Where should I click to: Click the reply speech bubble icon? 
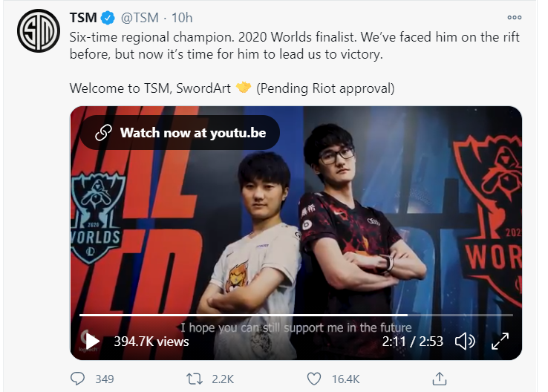click(77, 379)
